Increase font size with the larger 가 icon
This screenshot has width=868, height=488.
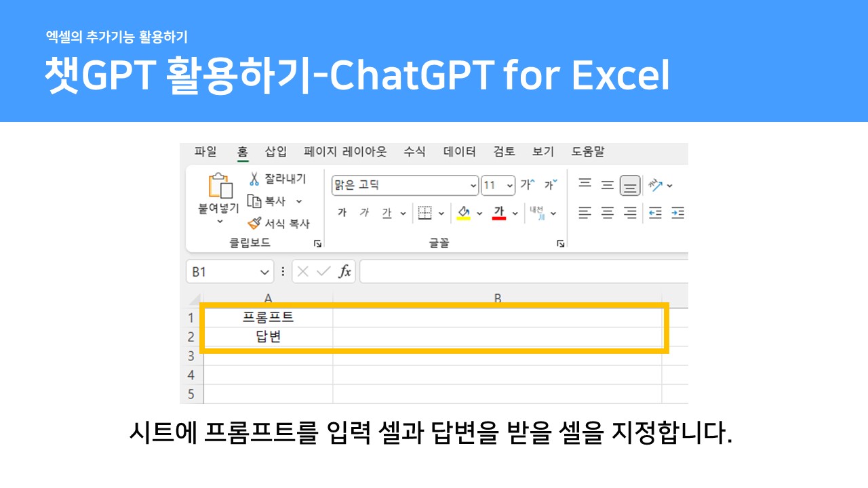(x=527, y=185)
